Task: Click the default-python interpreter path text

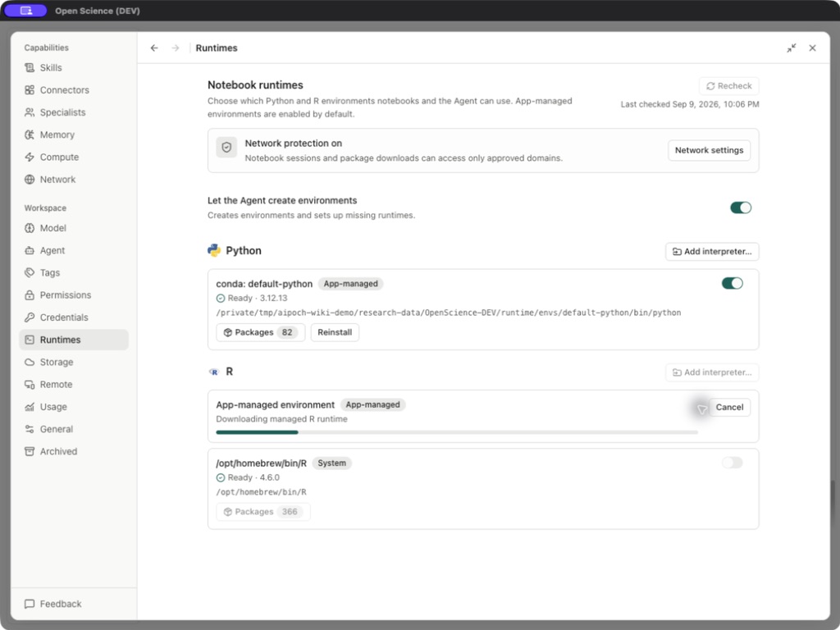Action: coord(449,313)
